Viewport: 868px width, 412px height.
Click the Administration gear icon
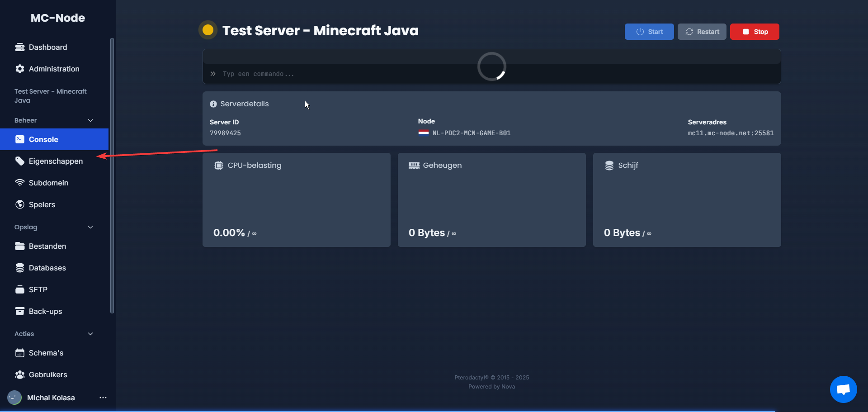point(20,69)
